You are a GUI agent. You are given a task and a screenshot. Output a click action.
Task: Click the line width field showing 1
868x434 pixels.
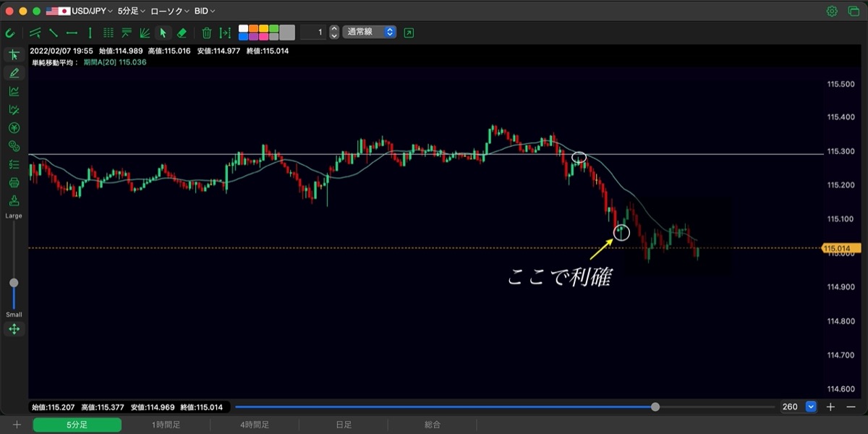pos(313,33)
